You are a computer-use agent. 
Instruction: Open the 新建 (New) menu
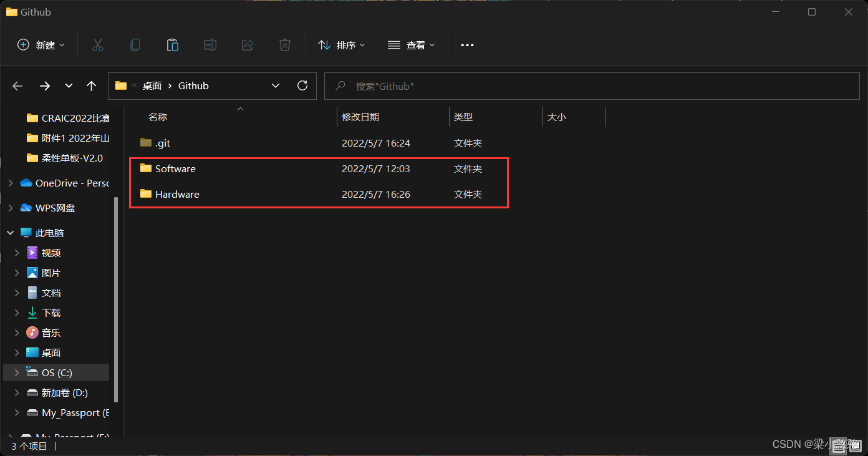[x=41, y=45]
